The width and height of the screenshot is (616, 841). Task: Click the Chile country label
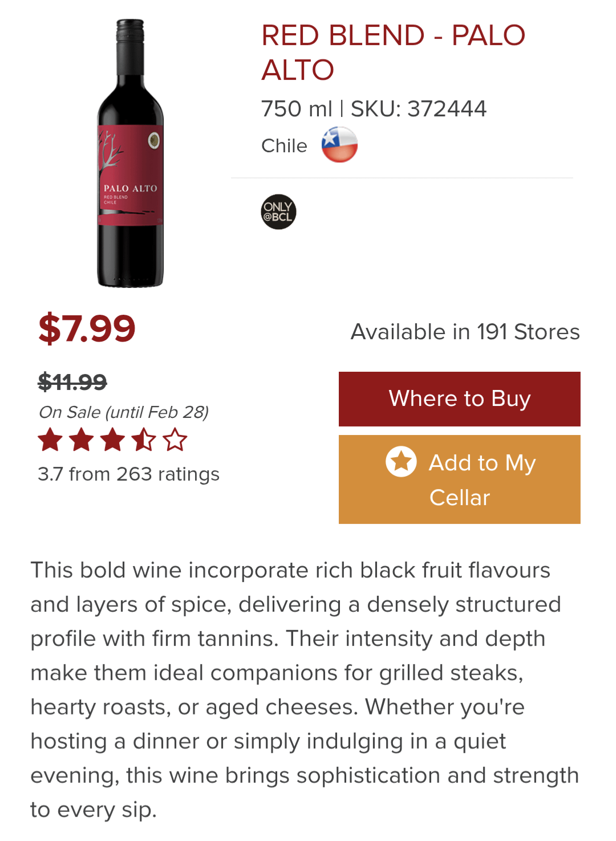point(284,146)
